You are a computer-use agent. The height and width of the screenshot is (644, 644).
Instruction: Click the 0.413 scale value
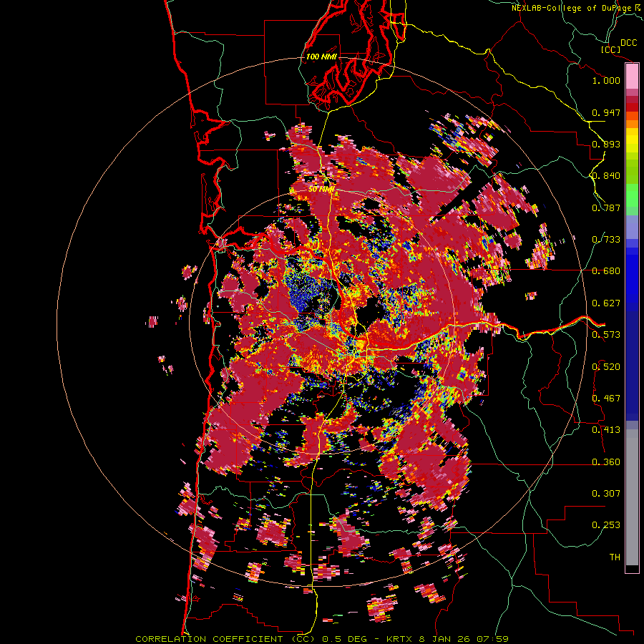pos(606,430)
